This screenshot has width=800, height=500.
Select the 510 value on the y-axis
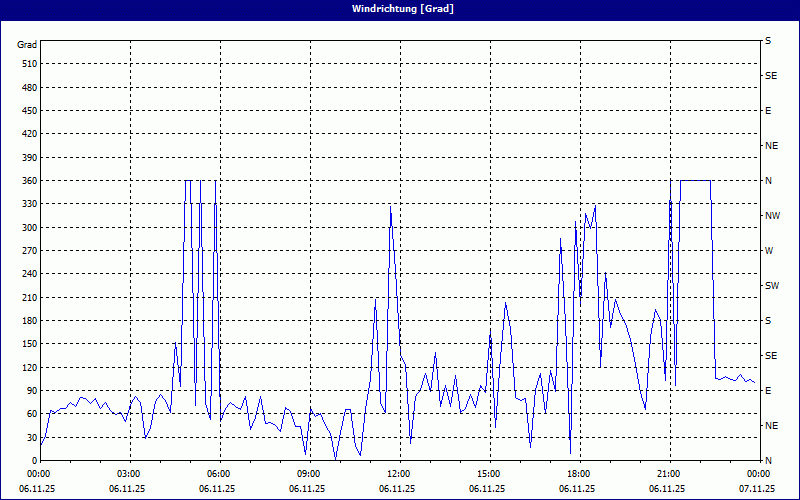pyautogui.click(x=28, y=64)
